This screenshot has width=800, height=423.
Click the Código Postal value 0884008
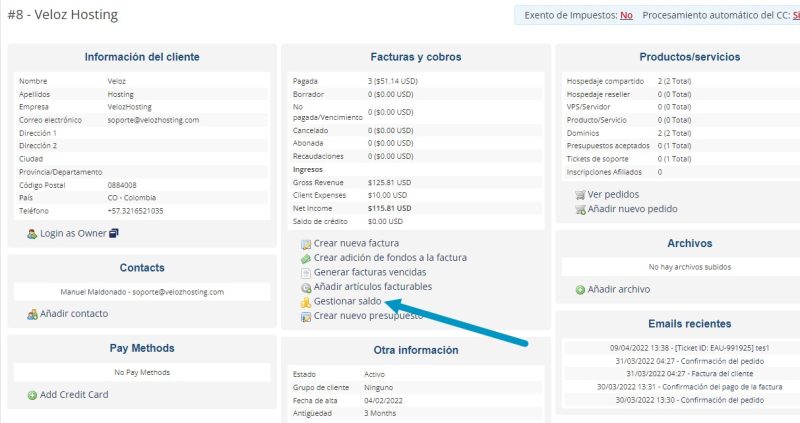point(122,185)
